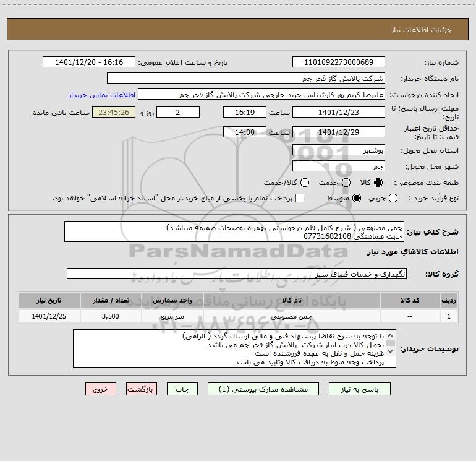Click the goods code cell showing '--'

click(410, 316)
